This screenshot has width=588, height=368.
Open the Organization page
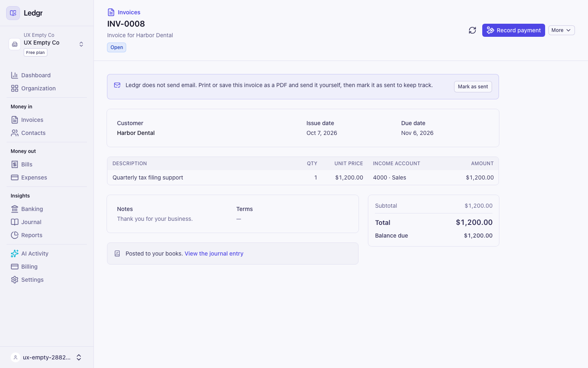[x=47, y=88]
